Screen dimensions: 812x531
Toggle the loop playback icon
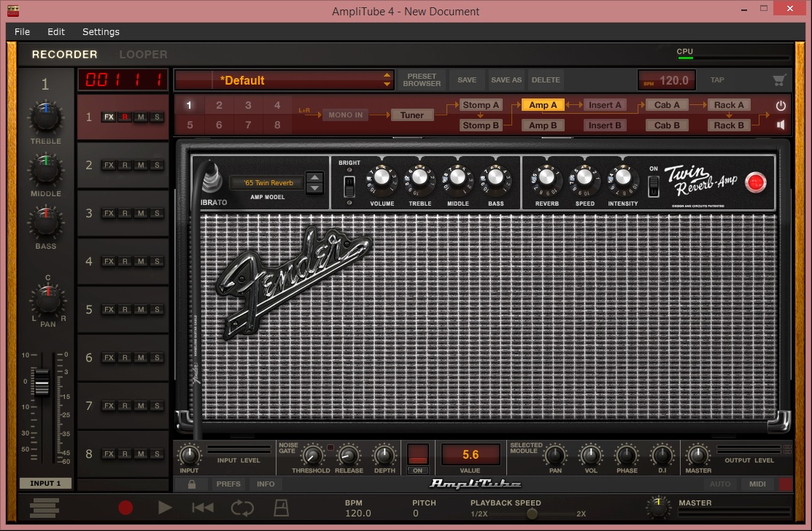click(x=241, y=508)
